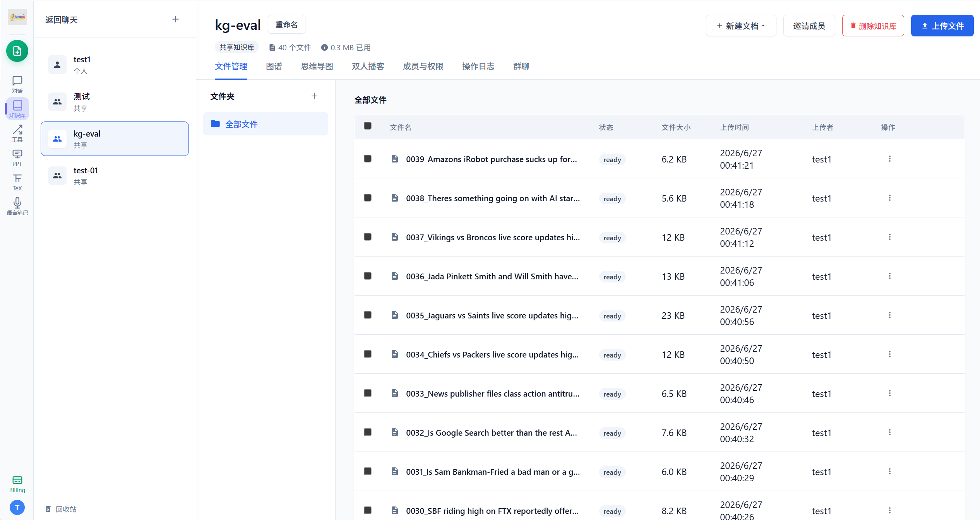Click the 删除知识库 delete button
The width and height of the screenshot is (980, 520).
873,26
